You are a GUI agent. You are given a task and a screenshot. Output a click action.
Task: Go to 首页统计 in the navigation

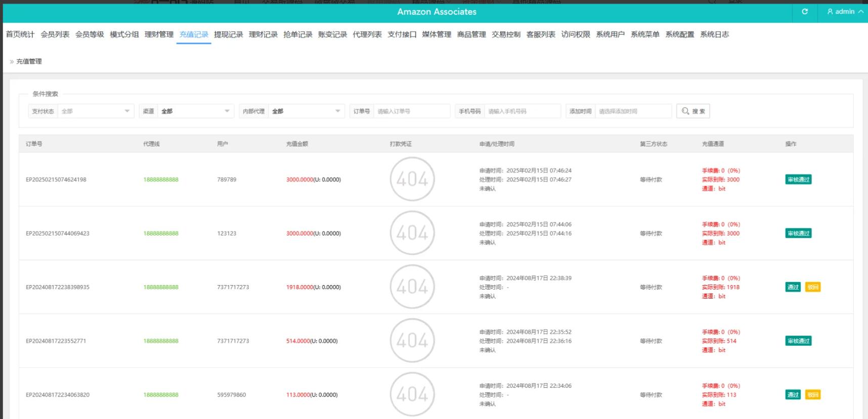pyautogui.click(x=20, y=34)
